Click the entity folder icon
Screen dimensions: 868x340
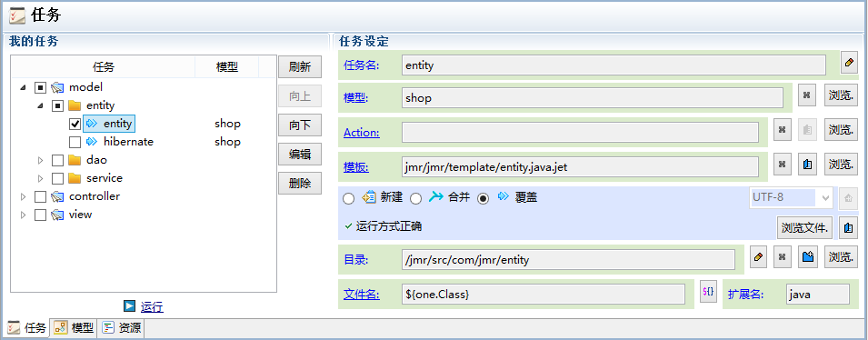tap(75, 105)
